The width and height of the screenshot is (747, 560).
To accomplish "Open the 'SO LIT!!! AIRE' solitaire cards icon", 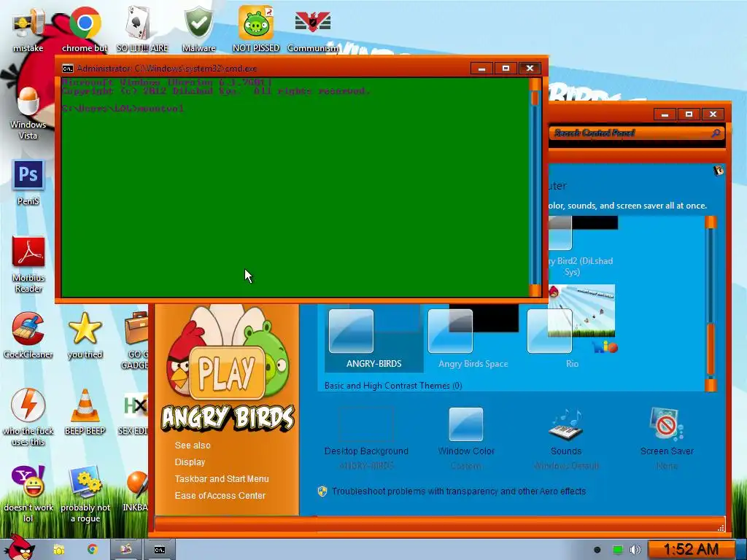I will pyautogui.click(x=142, y=28).
